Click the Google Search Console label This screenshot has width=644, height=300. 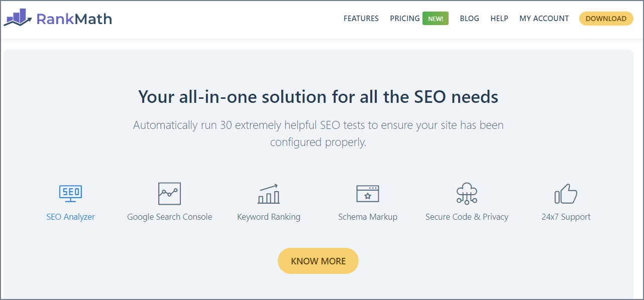[x=169, y=217]
